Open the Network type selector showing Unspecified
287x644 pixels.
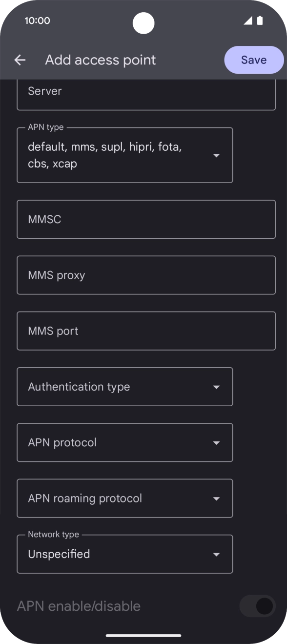coord(124,554)
